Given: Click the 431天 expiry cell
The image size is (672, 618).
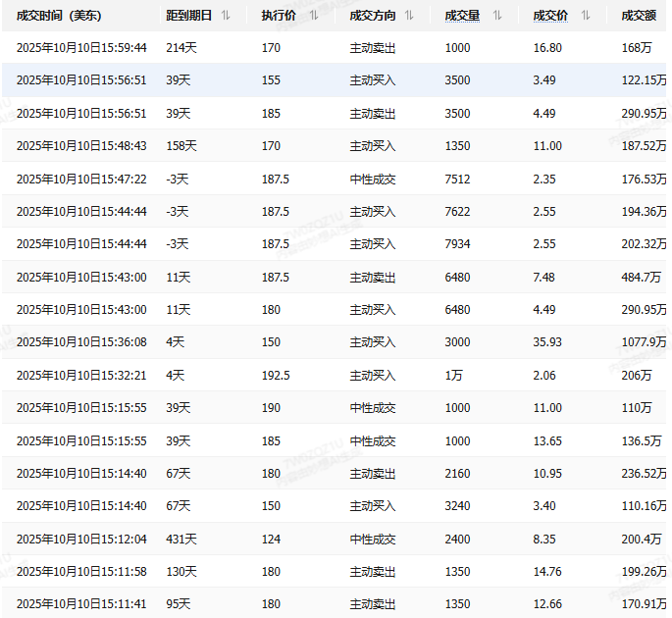Looking at the screenshot, I should [181, 539].
